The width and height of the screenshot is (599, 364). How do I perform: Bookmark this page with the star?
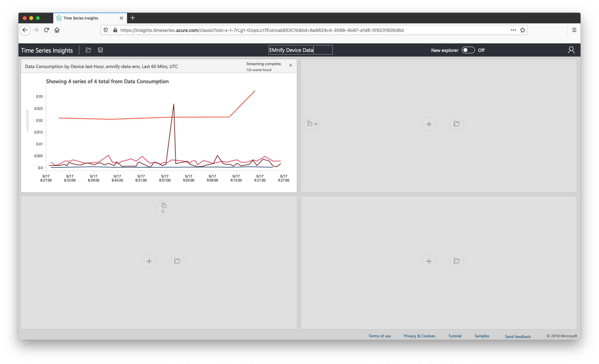click(x=523, y=30)
